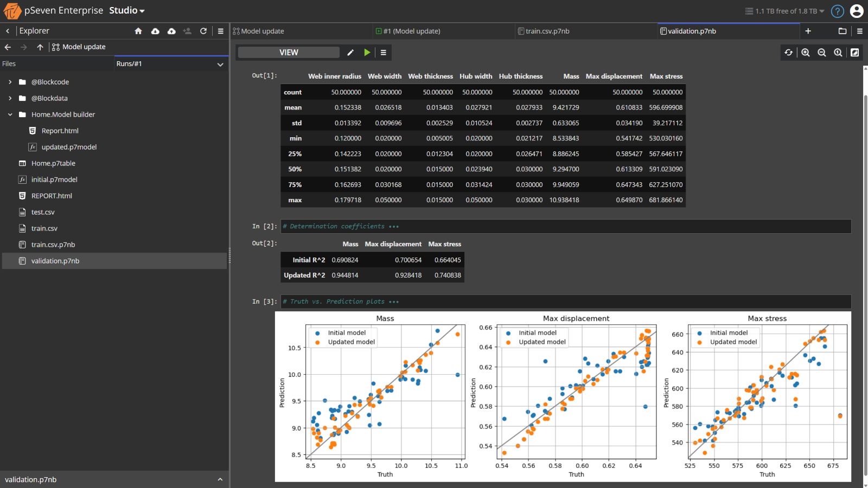Open the storage usage dropdown showing 1.1 TB
Image resolution: width=868 pixels, height=488 pixels.
(x=784, y=11)
